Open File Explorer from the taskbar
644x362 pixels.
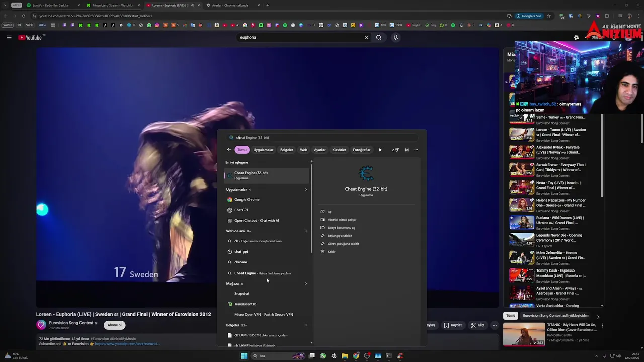pyautogui.click(x=345, y=356)
